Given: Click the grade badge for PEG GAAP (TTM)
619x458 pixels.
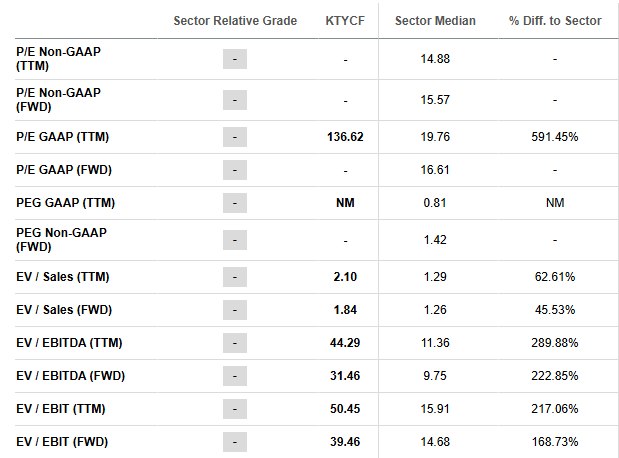Looking at the screenshot, I should [x=235, y=203].
